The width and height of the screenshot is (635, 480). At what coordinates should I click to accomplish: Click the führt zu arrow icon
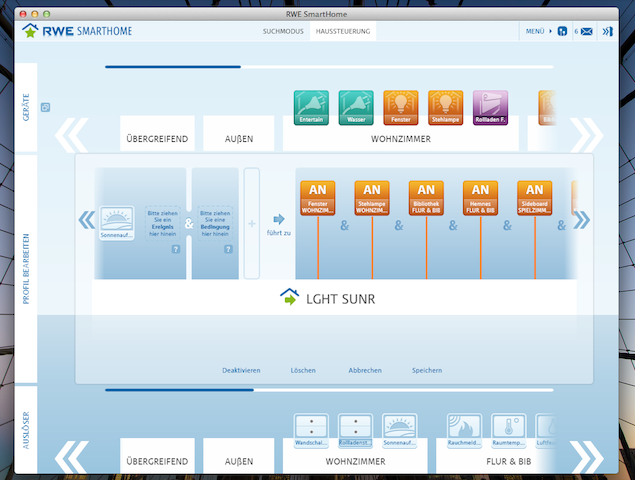[279, 219]
